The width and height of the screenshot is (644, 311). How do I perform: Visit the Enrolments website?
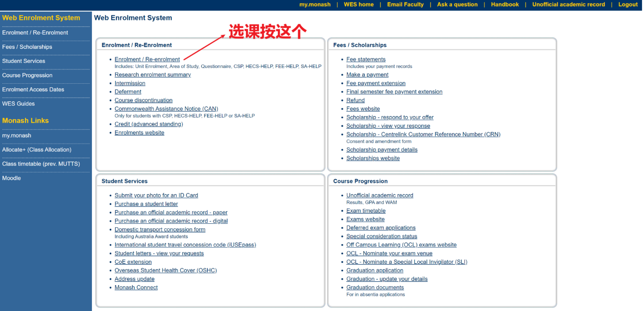(x=139, y=132)
